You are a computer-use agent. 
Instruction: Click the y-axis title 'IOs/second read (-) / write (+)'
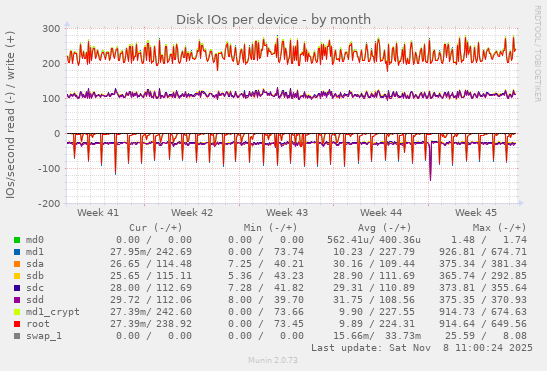pyautogui.click(x=10, y=115)
